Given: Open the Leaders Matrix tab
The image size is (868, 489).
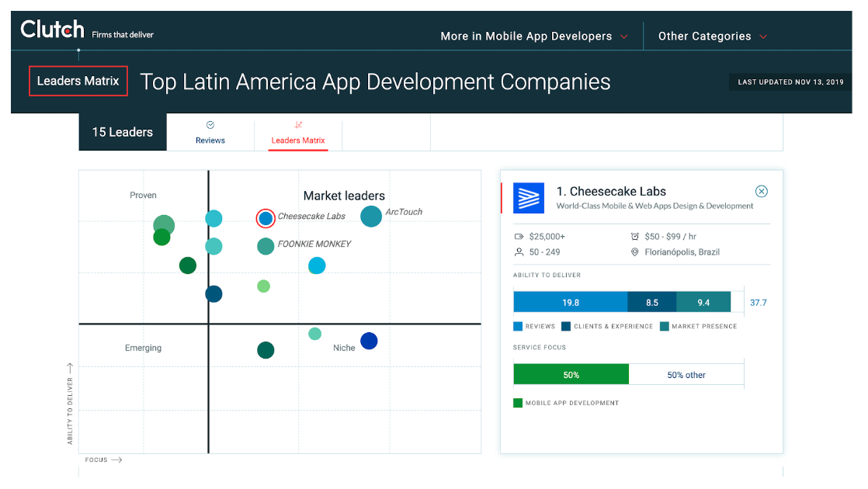Looking at the screenshot, I should (298, 133).
